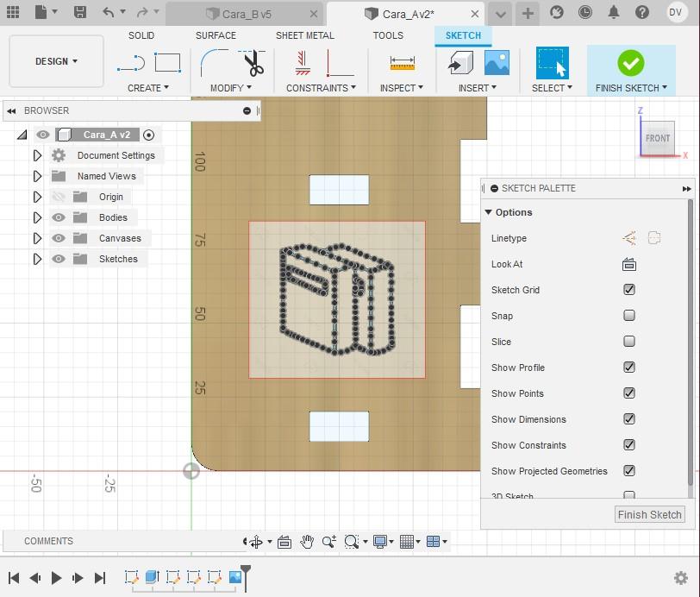Save the document with the floppy icon
The height and width of the screenshot is (597, 700).
80,12
